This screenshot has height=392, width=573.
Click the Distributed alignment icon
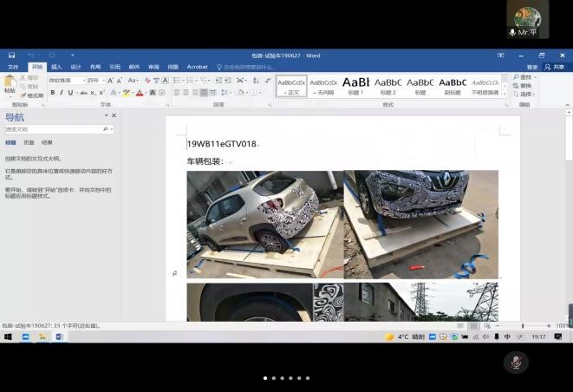(x=213, y=93)
